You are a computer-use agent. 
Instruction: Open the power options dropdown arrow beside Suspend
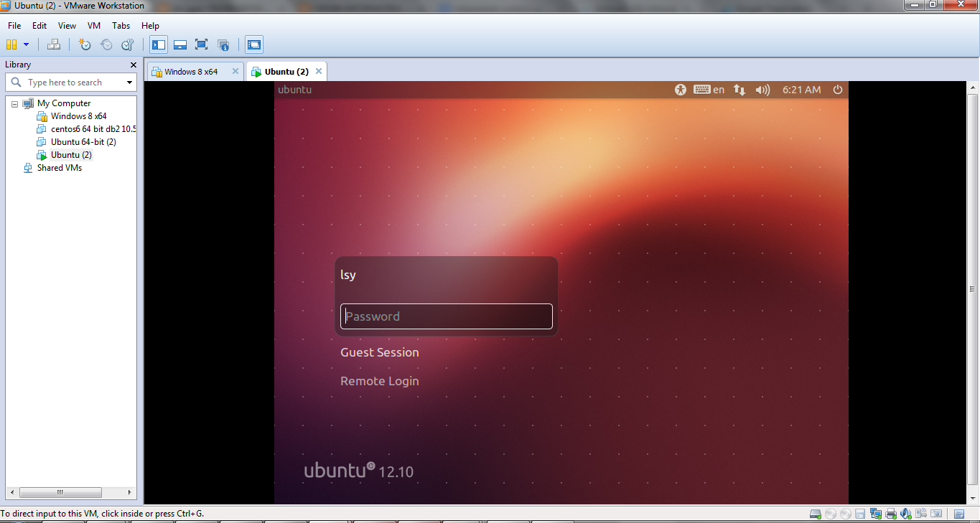click(27, 44)
